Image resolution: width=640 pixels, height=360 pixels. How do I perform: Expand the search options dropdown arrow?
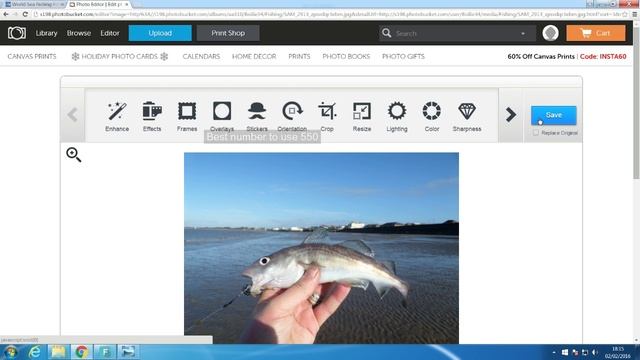[x=523, y=33]
